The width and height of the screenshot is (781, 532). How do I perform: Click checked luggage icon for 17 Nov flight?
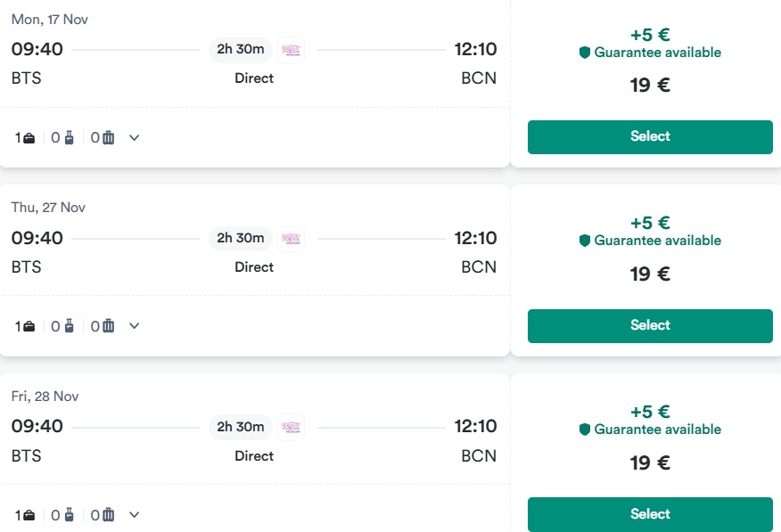point(108,138)
